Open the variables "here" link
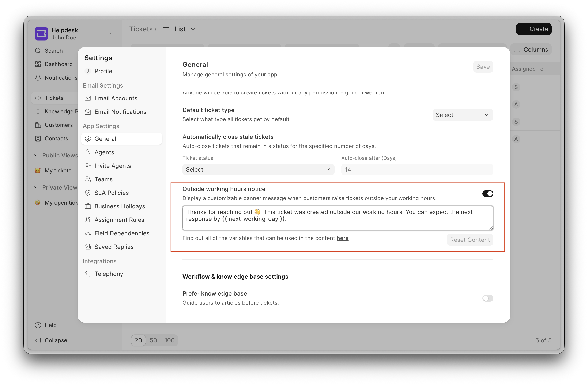 coord(342,238)
